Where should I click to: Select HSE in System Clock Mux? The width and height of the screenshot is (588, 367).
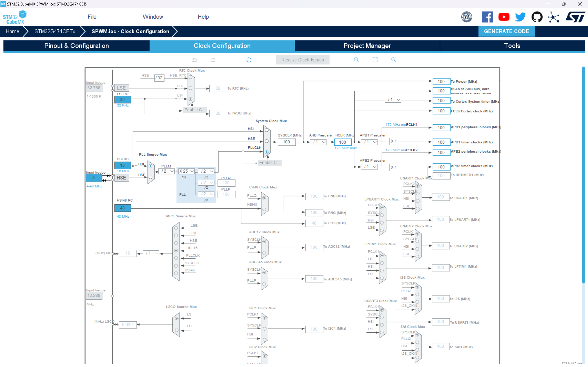coord(267,141)
